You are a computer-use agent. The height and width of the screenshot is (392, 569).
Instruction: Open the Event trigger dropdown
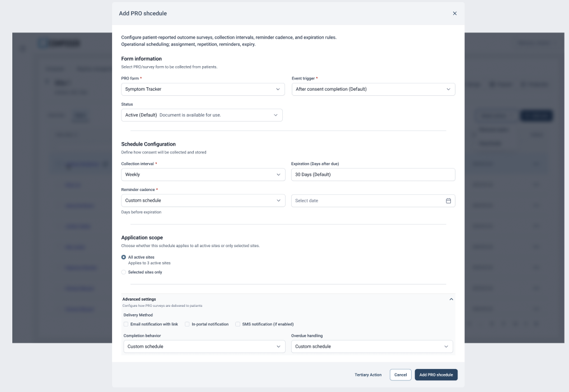[374, 89]
